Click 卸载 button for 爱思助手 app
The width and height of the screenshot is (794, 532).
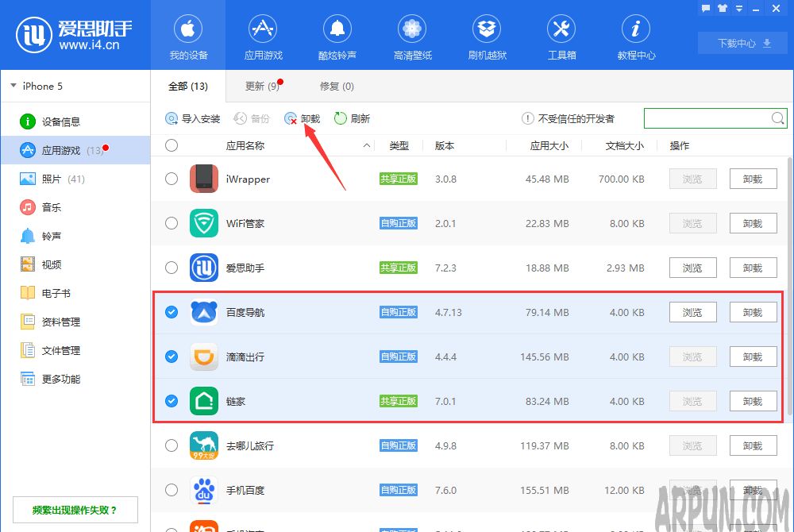coord(753,268)
